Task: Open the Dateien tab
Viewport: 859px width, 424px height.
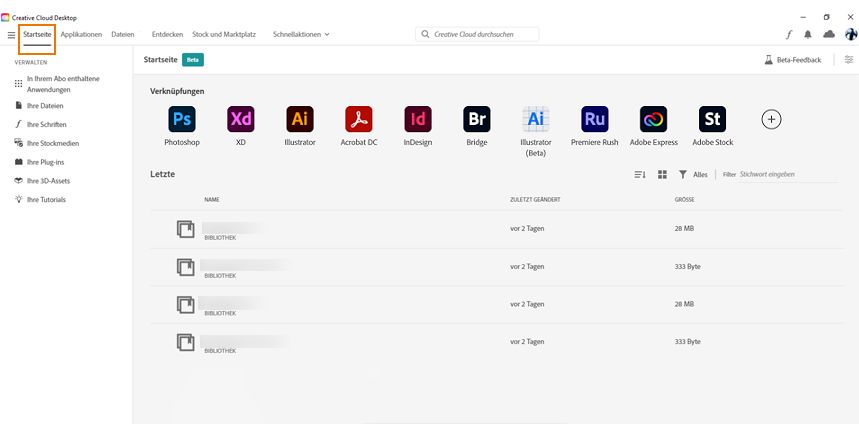Action: 123,34
